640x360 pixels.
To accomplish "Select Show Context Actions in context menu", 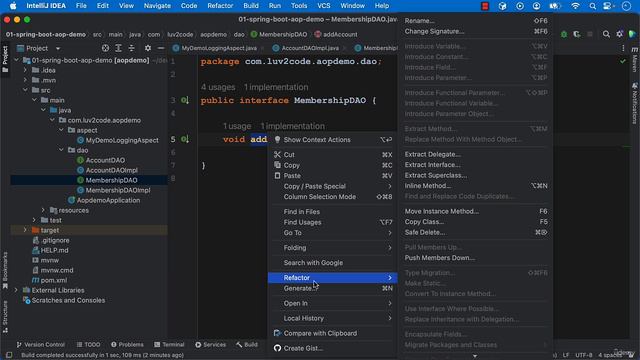I will coord(333,140).
